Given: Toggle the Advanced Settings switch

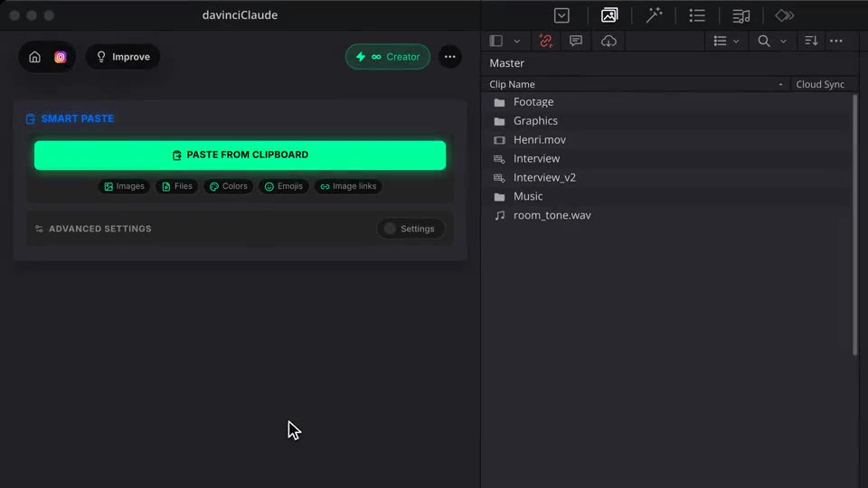Looking at the screenshot, I should (x=410, y=229).
